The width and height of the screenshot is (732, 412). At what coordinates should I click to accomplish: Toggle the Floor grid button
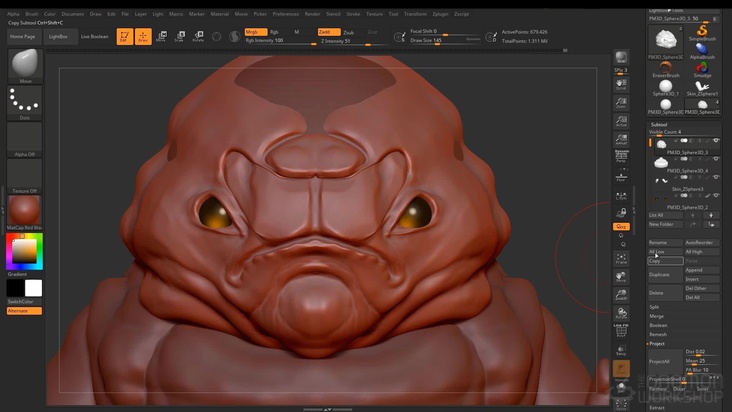(x=621, y=177)
